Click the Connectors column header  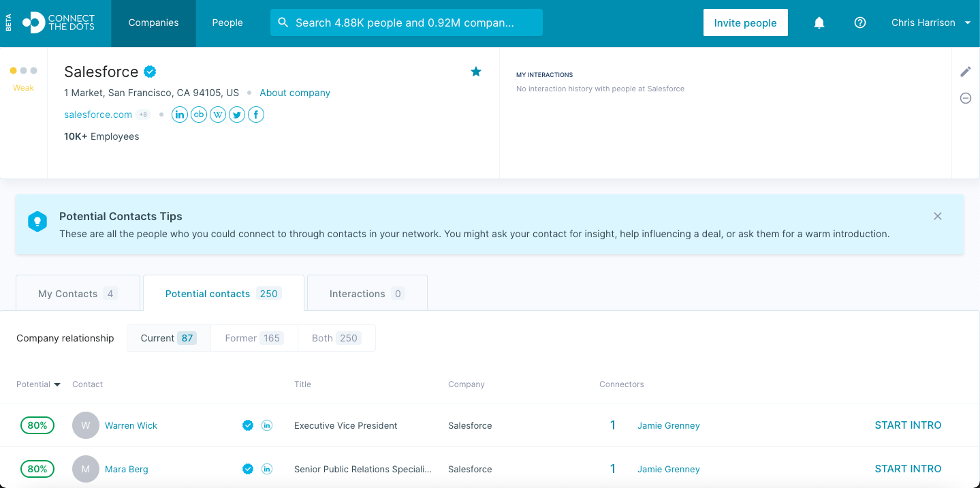(622, 384)
